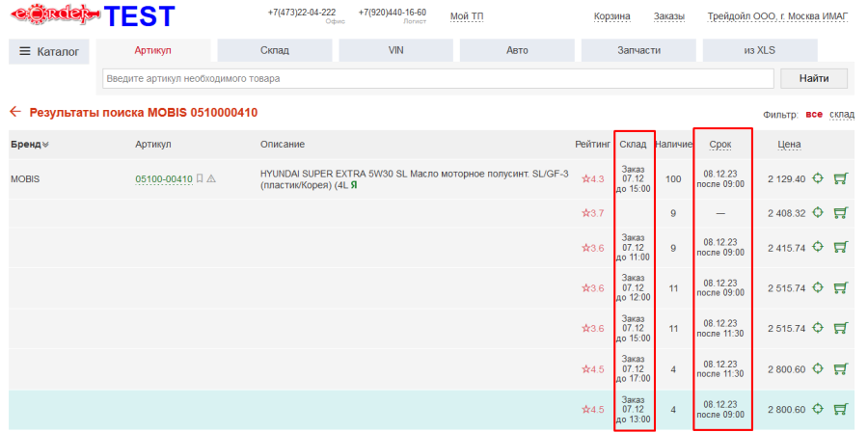This screenshot has height=433, width=868.
Task: Click the e-order logo
Action: pos(55,14)
